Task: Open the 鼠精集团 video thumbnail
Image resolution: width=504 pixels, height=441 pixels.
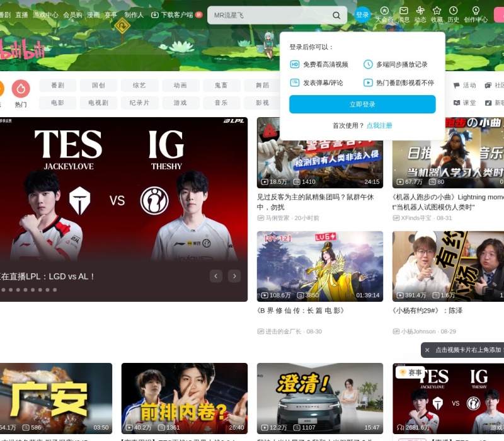Action: 320,164
